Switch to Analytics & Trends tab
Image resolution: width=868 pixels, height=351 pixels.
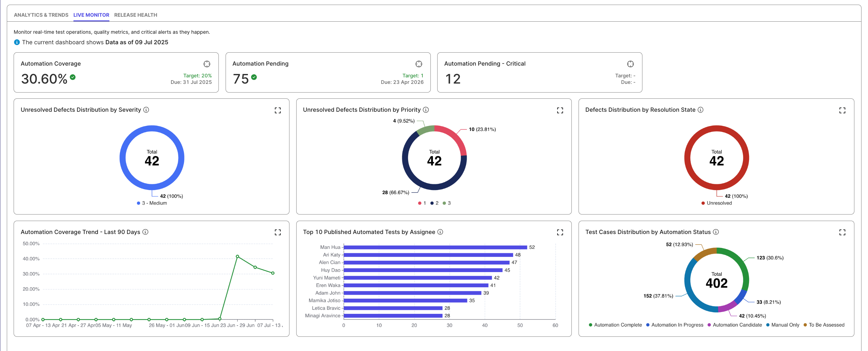[41, 15]
